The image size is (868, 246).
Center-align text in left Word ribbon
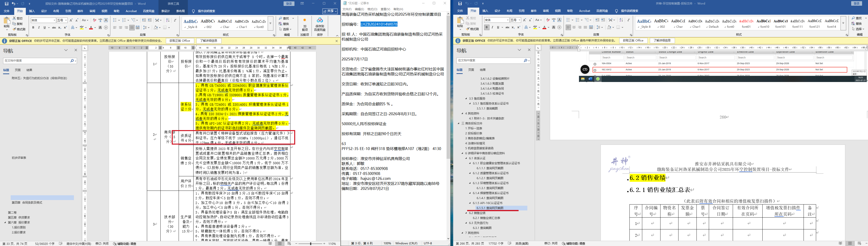pyautogui.click(x=121, y=28)
